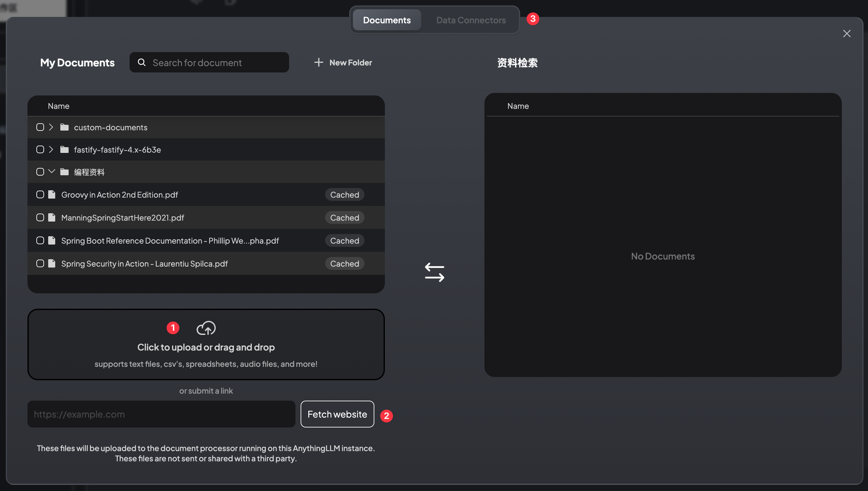This screenshot has height=491, width=868.
Task: Click the Cached badge on ManningSpringStartHere2021 row
Action: [x=345, y=217]
